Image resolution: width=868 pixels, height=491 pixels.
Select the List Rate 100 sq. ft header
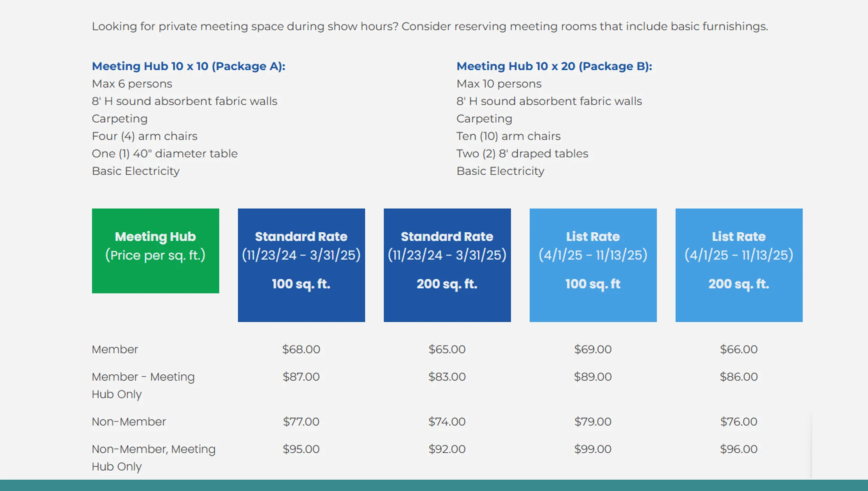tap(593, 265)
